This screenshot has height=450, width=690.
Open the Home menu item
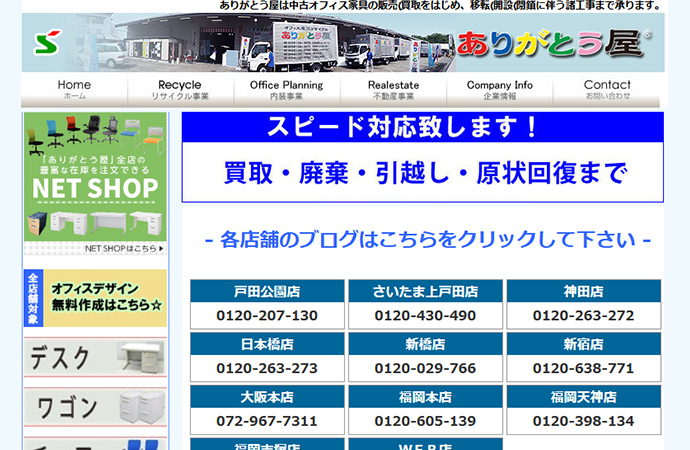[74, 90]
